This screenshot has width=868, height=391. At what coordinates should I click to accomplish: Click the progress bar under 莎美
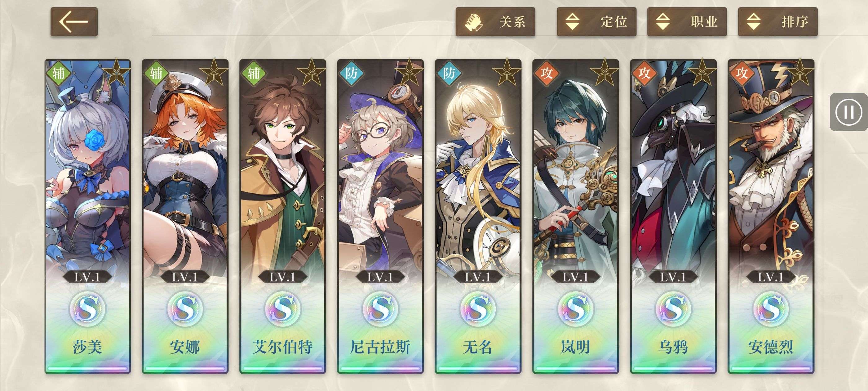(x=88, y=368)
